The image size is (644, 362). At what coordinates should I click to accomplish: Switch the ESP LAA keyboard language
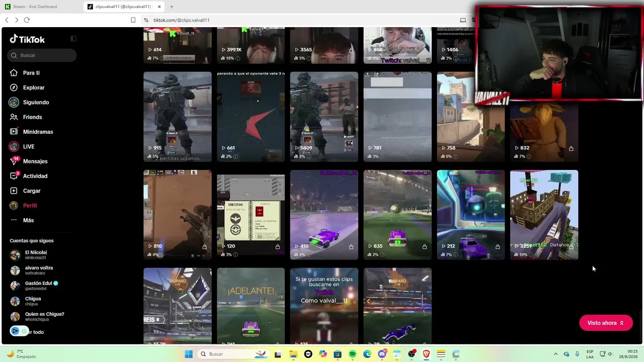590,354
